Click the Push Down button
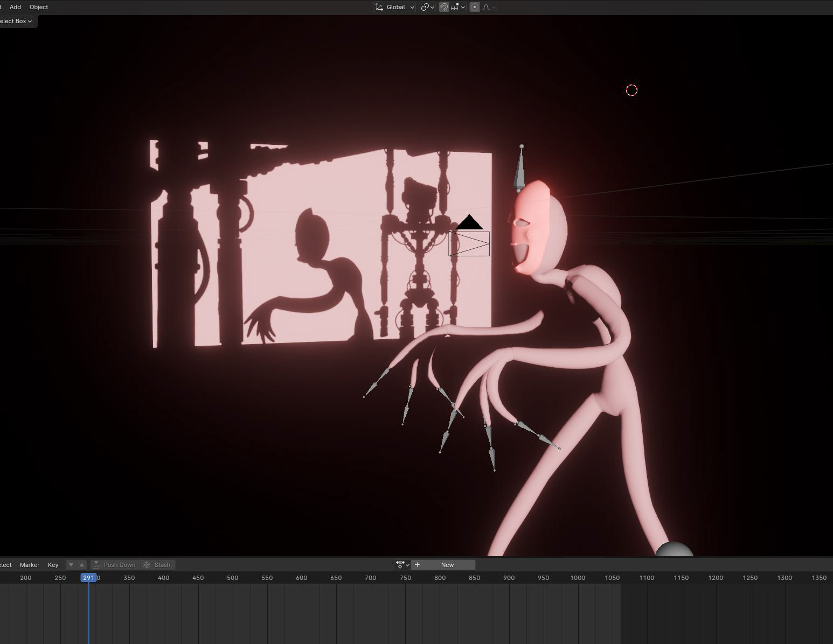 point(115,565)
